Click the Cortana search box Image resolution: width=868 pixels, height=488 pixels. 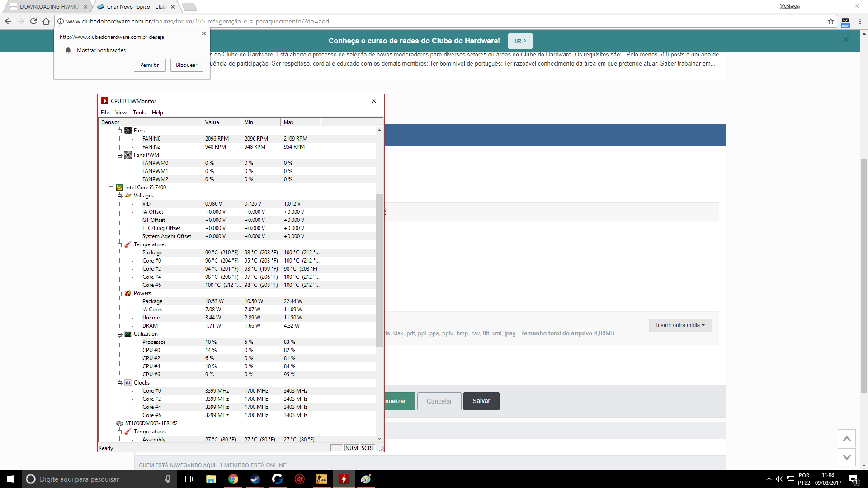(99, 479)
